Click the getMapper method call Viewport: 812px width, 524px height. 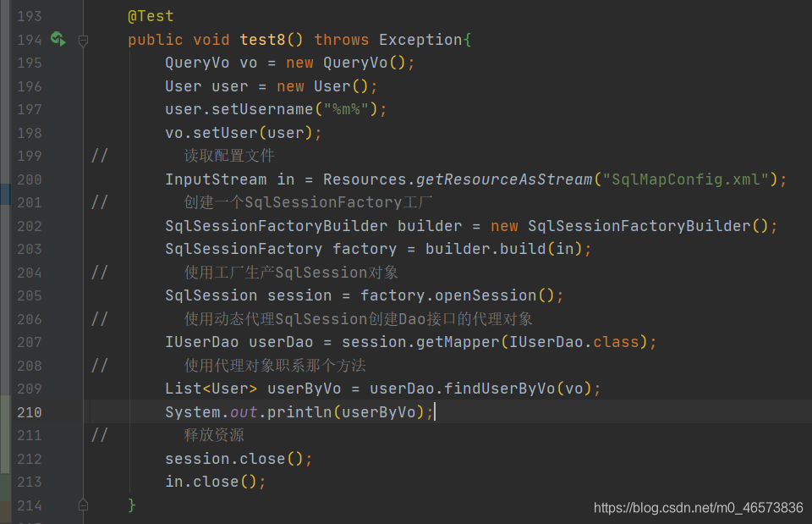pos(458,342)
